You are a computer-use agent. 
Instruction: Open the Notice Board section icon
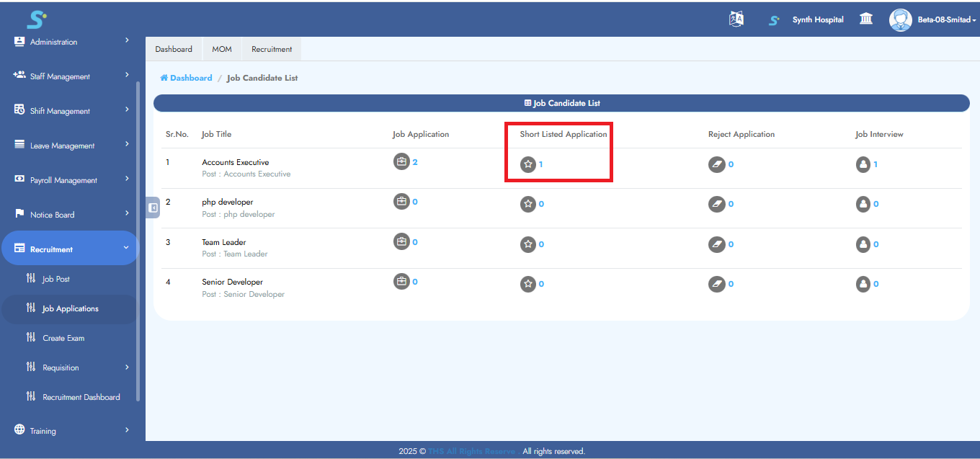point(19,214)
